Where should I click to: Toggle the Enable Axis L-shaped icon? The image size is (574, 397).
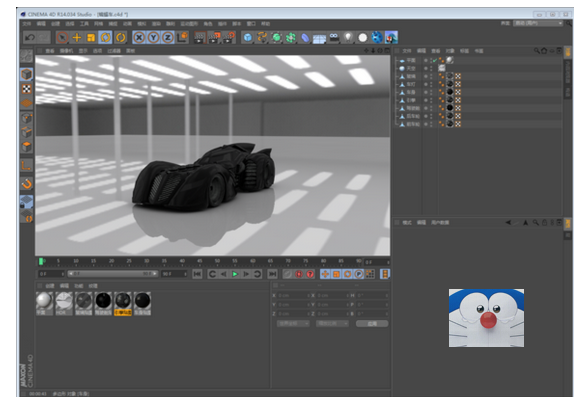point(26,166)
